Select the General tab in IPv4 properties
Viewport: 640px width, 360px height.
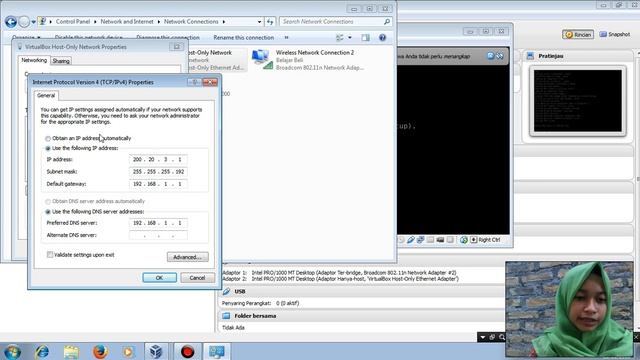pos(46,96)
